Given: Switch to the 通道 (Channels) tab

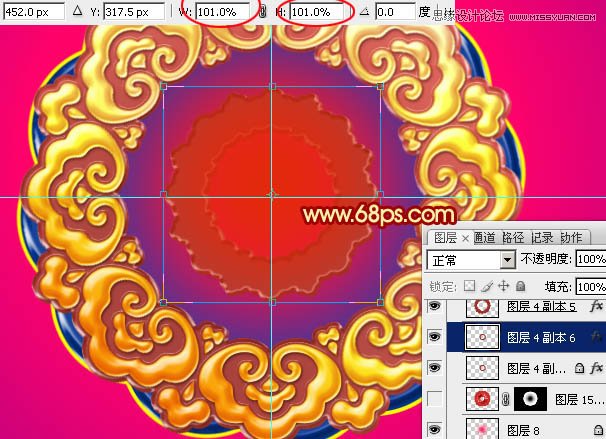Looking at the screenshot, I should click(x=484, y=237).
